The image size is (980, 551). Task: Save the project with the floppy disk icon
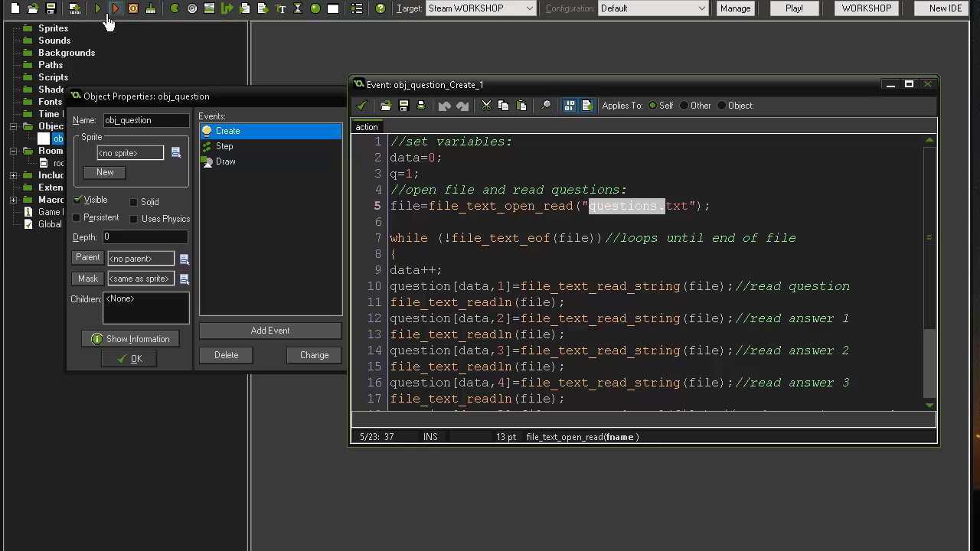click(x=51, y=8)
